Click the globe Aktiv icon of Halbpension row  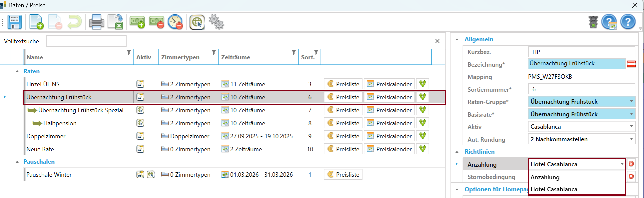click(x=140, y=123)
